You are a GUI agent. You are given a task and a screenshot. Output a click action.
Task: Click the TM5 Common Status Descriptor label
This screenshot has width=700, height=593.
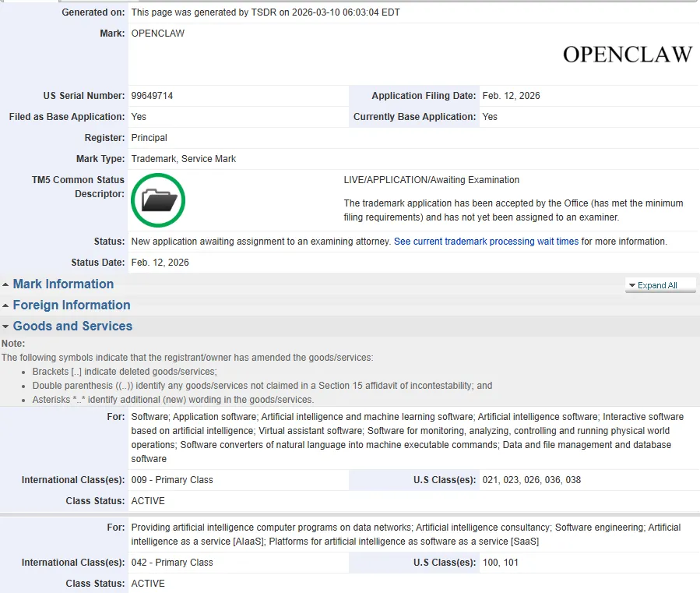click(x=78, y=187)
